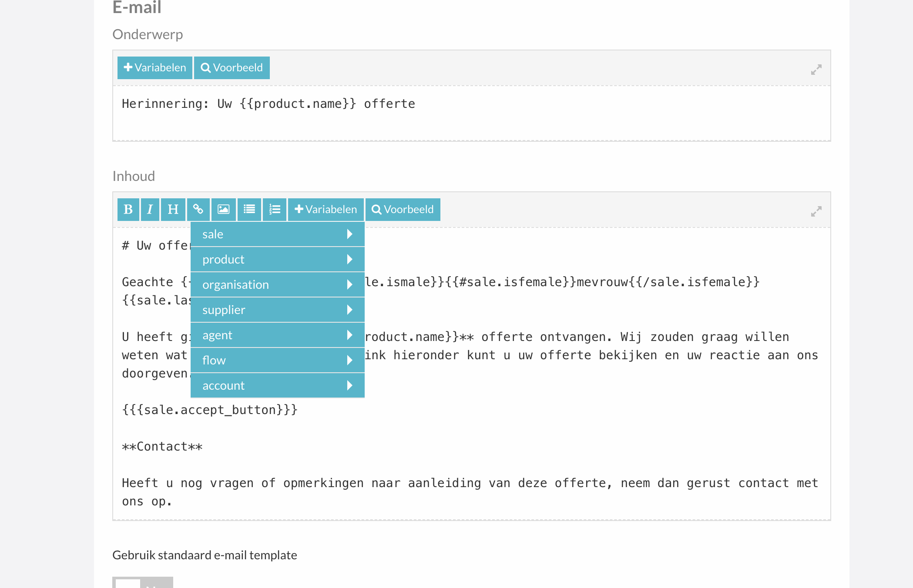
Task: Click Voorbeeld button in Inhoud toolbar
Action: [403, 210]
